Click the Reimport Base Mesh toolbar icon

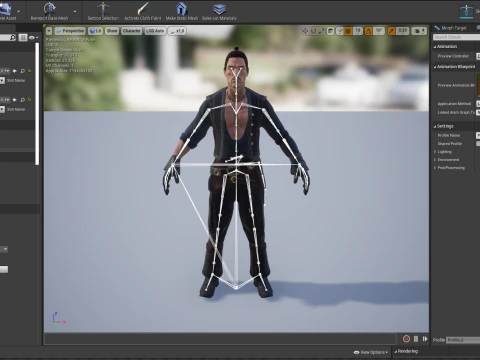click(x=49, y=8)
